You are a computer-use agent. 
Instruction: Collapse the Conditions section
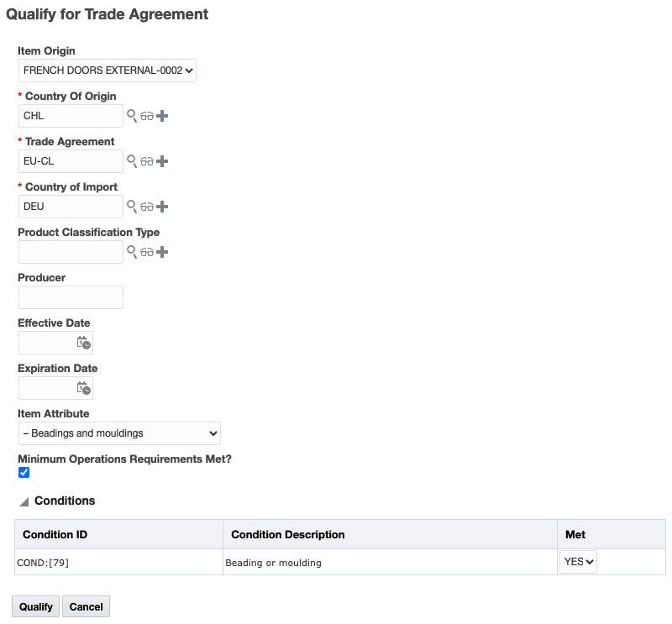24,501
